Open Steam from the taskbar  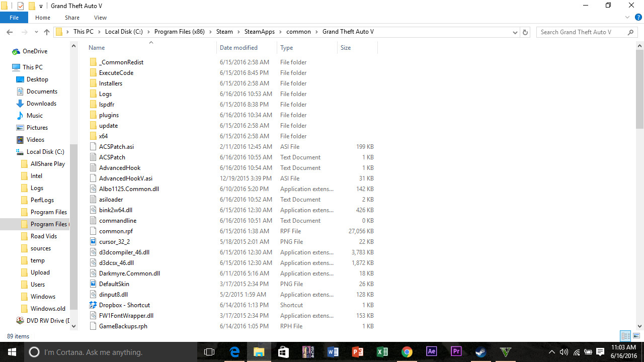pyautogui.click(x=480, y=352)
